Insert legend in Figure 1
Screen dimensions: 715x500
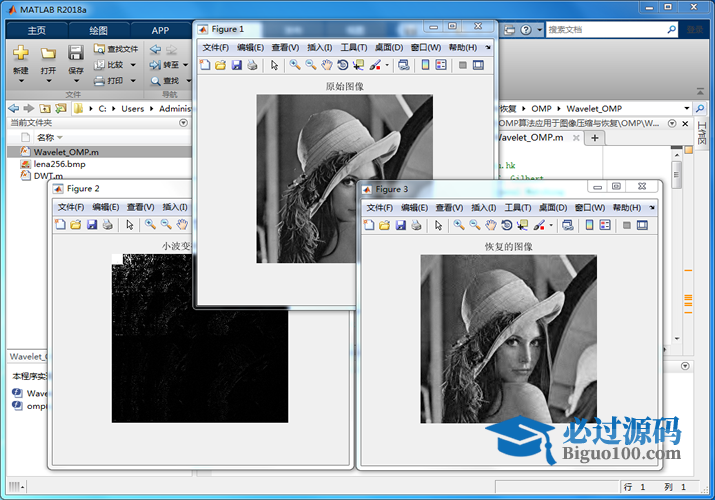(441, 65)
